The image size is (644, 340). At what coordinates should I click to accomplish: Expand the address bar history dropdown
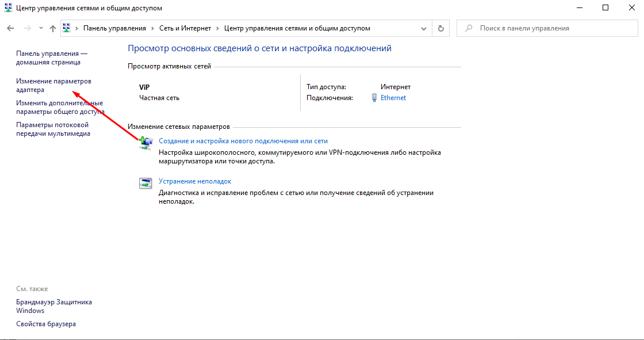[x=425, y=28]
